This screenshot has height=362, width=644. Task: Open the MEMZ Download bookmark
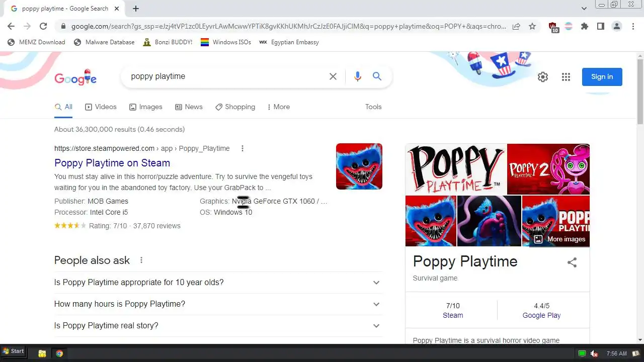pyautogui.click(x=36, y=42)
